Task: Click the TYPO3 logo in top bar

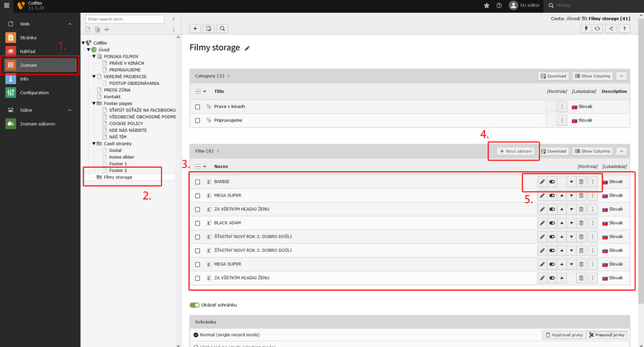Action: coord(21,5)
